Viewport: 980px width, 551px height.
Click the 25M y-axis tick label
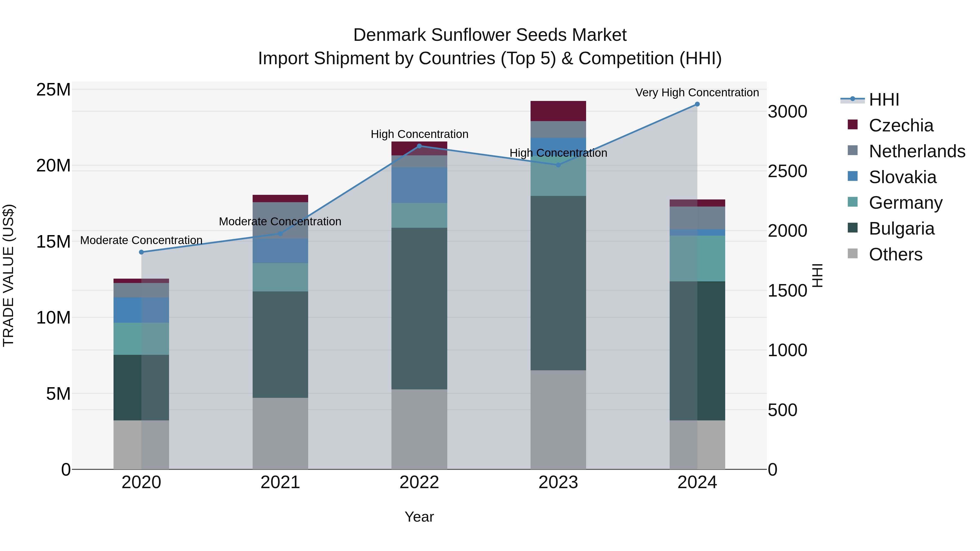tap(53, 90)
